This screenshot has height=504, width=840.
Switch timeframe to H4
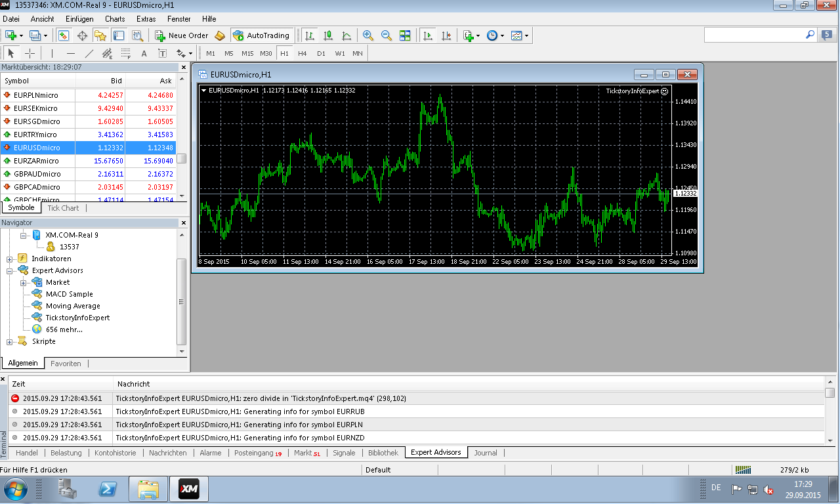pyautogui.click(x=303, y=53)
